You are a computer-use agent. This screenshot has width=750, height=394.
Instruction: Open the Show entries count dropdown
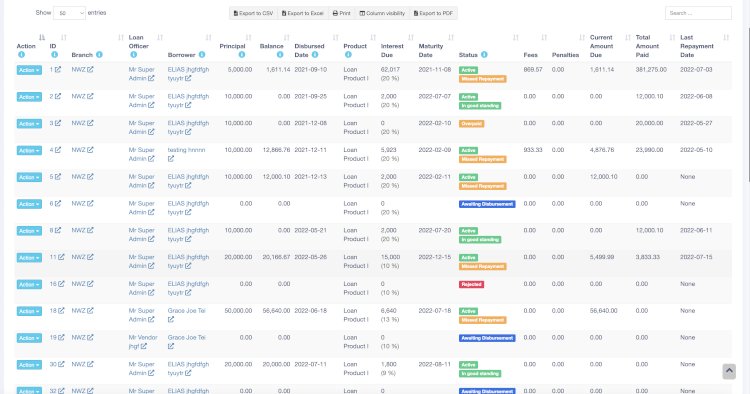coord(69,13)
